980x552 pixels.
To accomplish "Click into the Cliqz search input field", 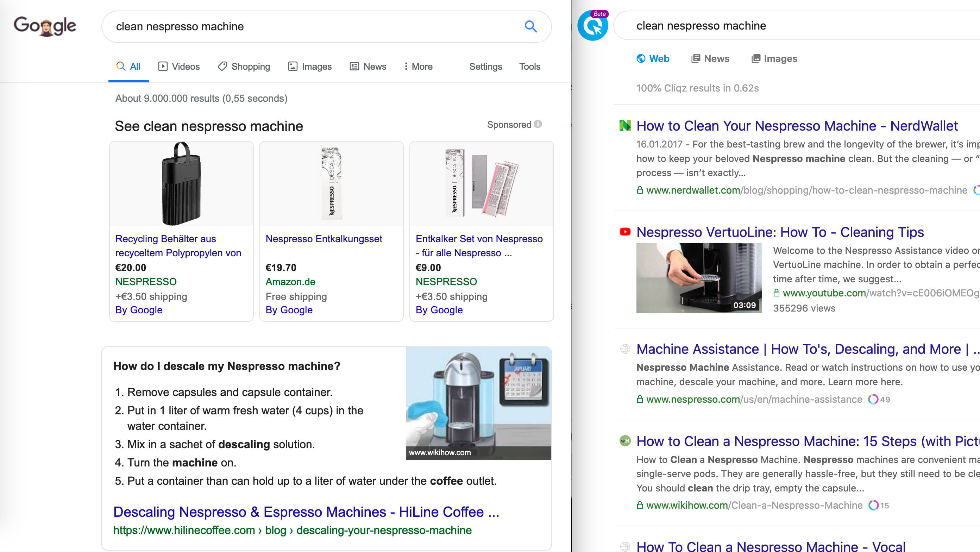I will (x=799, y=25).
